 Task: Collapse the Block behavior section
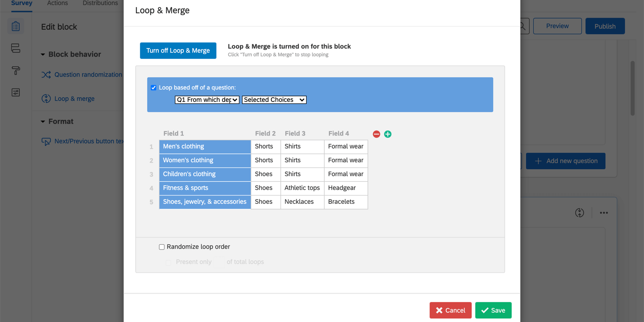(x=43, y=55)
